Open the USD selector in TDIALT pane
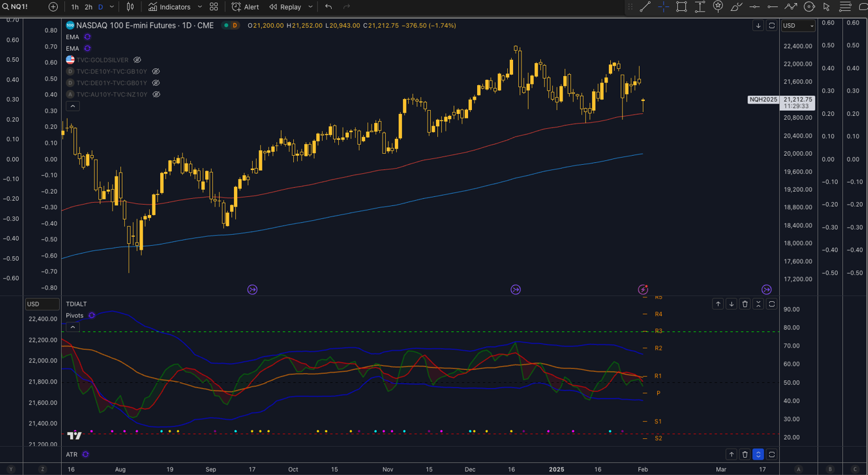 42,304
